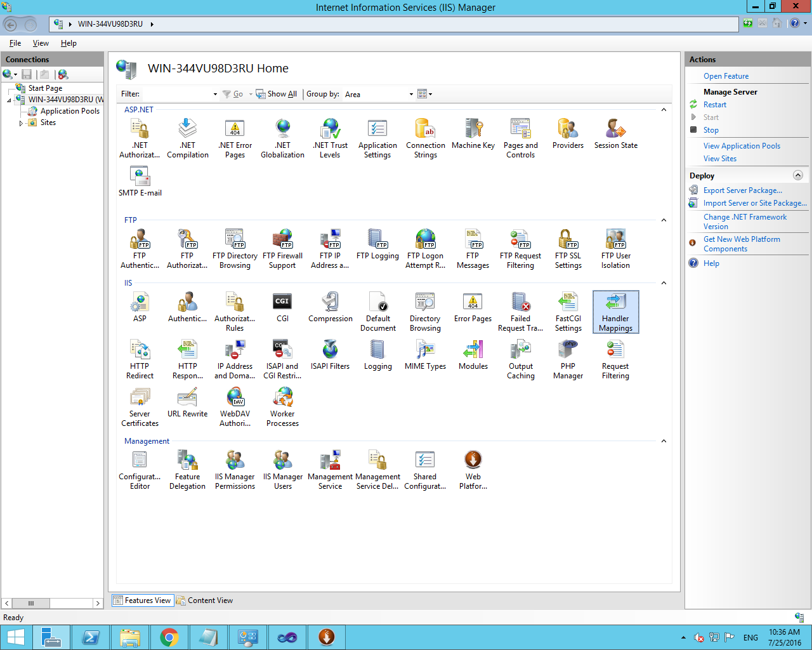Open Request Filtering feature
This screenshot has height=650, width=812.
click(x=615, y=359)
